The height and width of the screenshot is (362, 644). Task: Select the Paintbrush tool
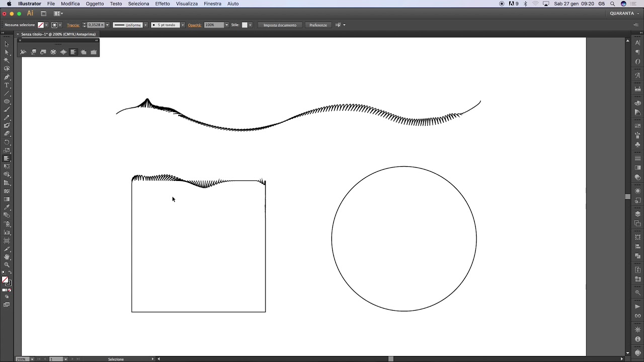[7, 110]
